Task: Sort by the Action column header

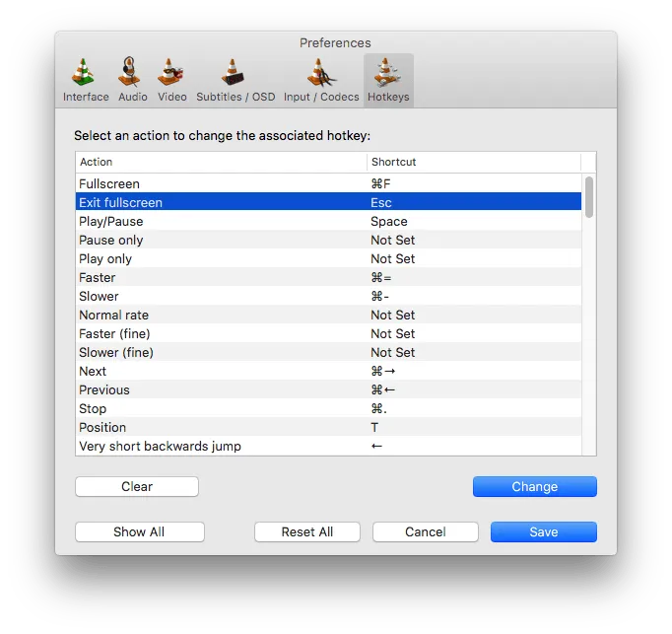Action: 221,162
